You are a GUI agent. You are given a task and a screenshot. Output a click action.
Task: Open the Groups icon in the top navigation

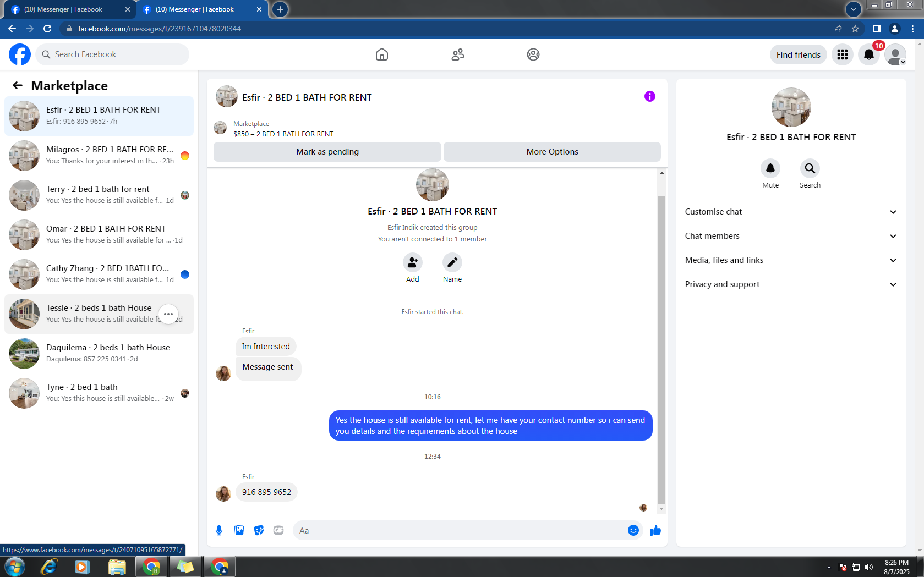tap(533, 54)
